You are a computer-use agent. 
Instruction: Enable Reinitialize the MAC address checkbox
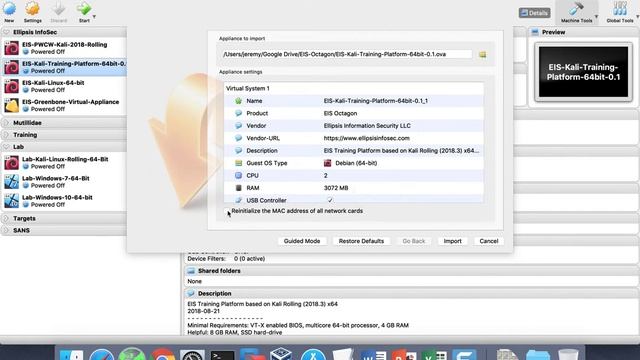228,211
